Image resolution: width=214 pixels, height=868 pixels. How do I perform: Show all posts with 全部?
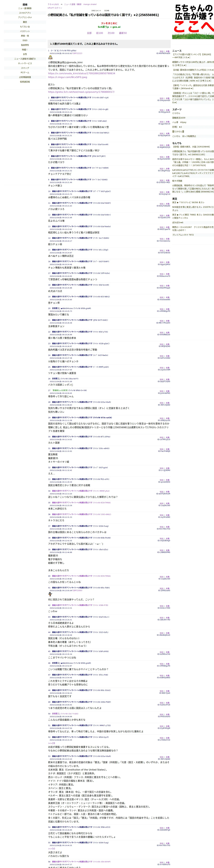click(89, 33)
